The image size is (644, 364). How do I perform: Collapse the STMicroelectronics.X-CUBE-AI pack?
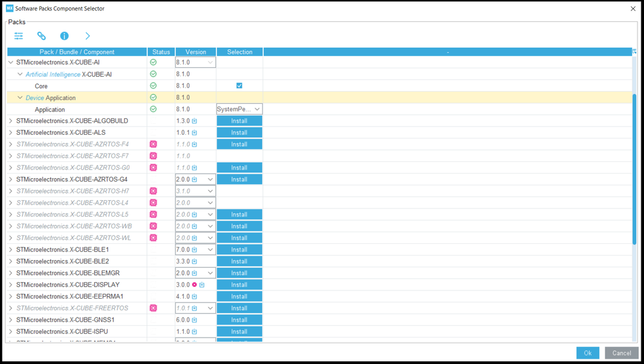(11, 63)
